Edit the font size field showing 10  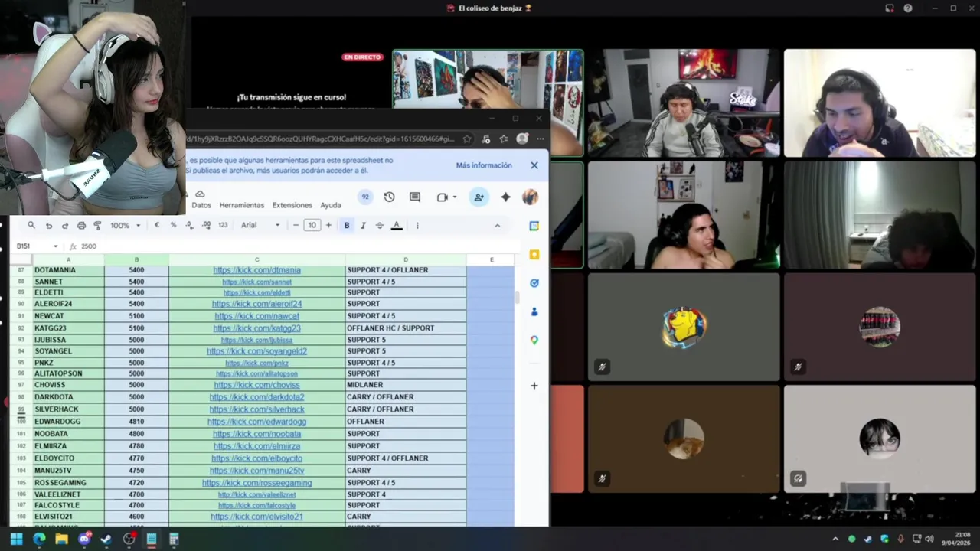pyautogui.click(x=312, y=225)
